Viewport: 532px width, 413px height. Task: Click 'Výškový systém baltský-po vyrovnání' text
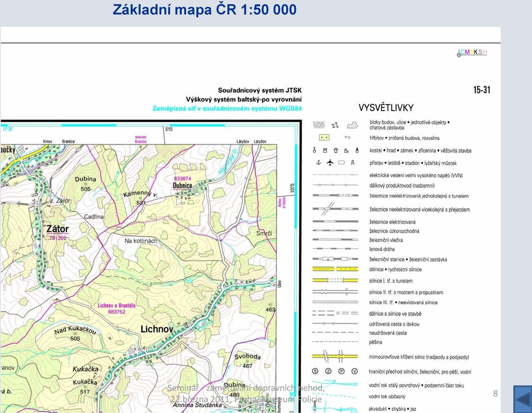(x=244, y=99)
